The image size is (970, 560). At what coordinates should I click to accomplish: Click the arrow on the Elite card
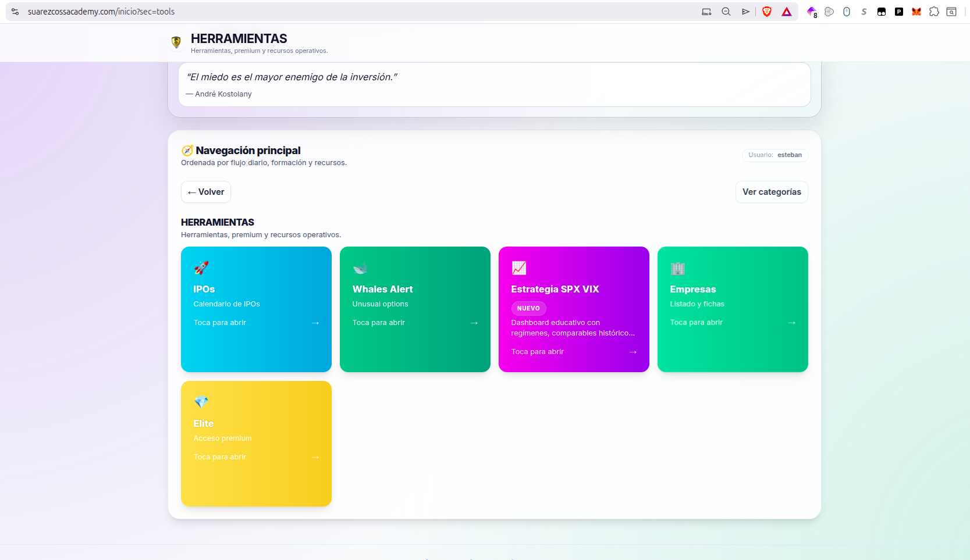pos(315,457)
